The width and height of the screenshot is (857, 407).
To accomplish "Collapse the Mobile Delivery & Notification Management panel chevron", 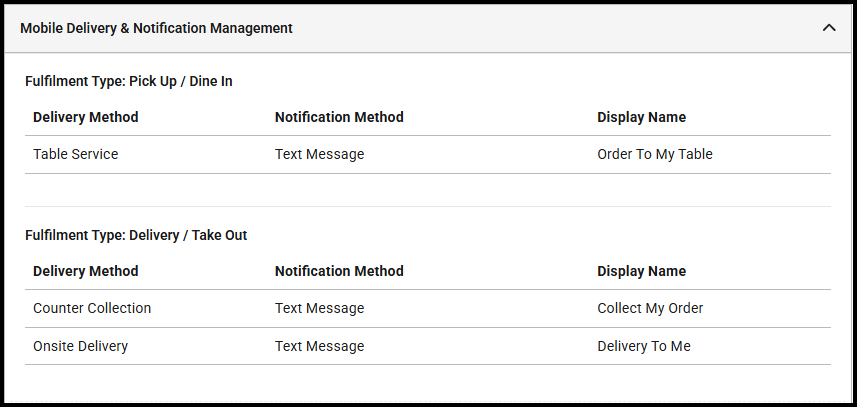I will click(828, 28).
